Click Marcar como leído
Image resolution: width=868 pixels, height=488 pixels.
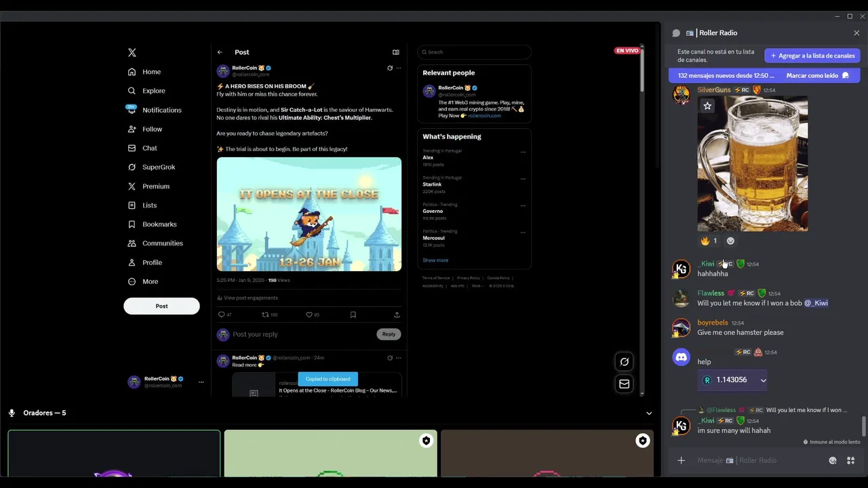tap(818, 76)
